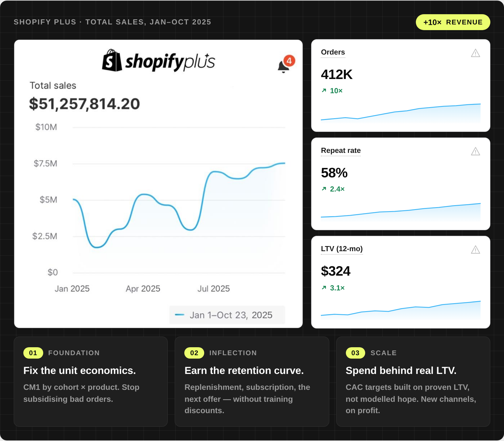The width and height of the screenshot is (504, 441).
Task: Click the warning triangle on LTV card
Action: [475, 250]
